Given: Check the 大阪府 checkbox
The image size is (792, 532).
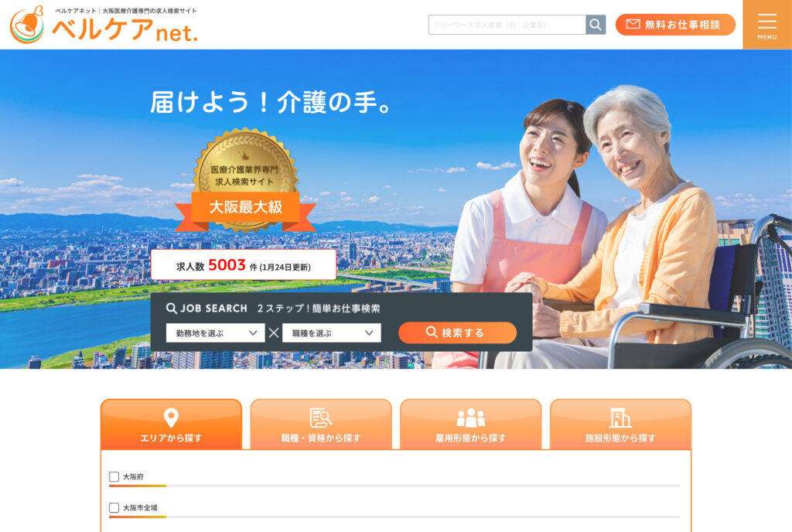Looking at the screenshot, I should [114, 476].
